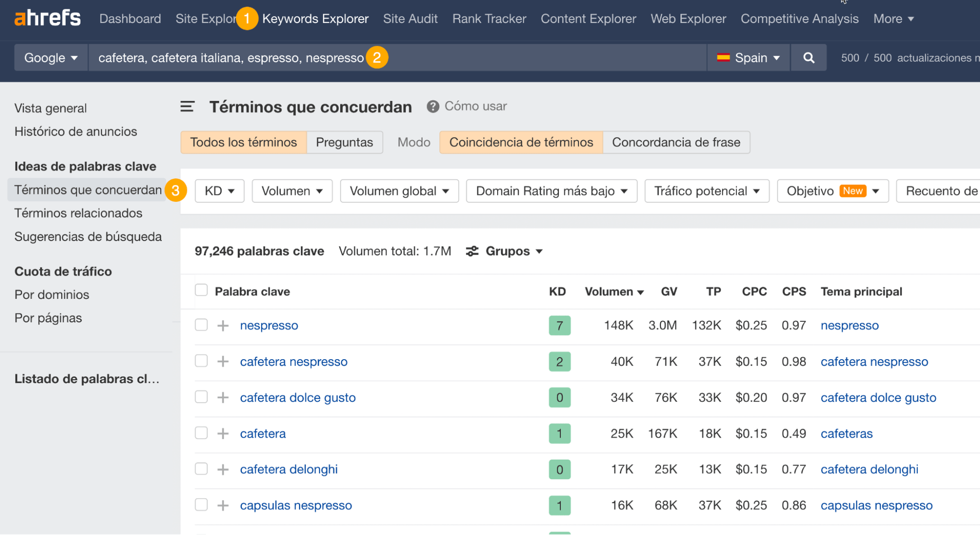Add 'capsulas nespresso' using the plus icon
This screenshot has width=980, height=535.
[223, 505]
